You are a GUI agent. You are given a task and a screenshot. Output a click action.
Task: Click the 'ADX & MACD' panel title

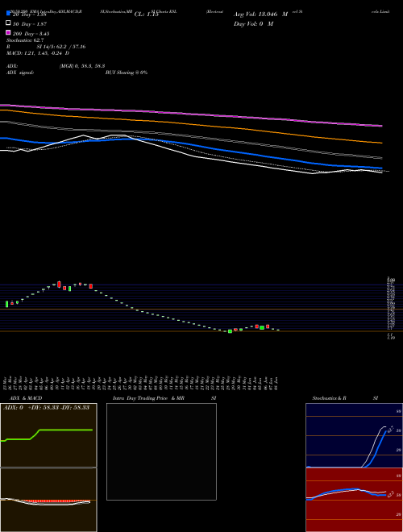(26, 398)
